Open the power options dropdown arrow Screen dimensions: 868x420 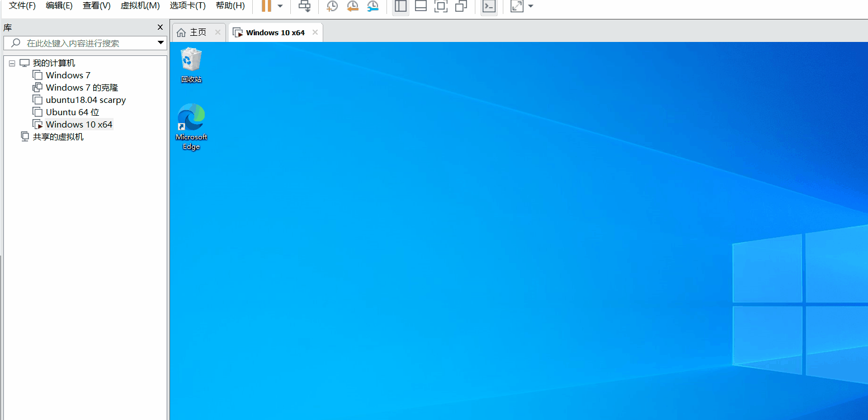tap(280, 6)
